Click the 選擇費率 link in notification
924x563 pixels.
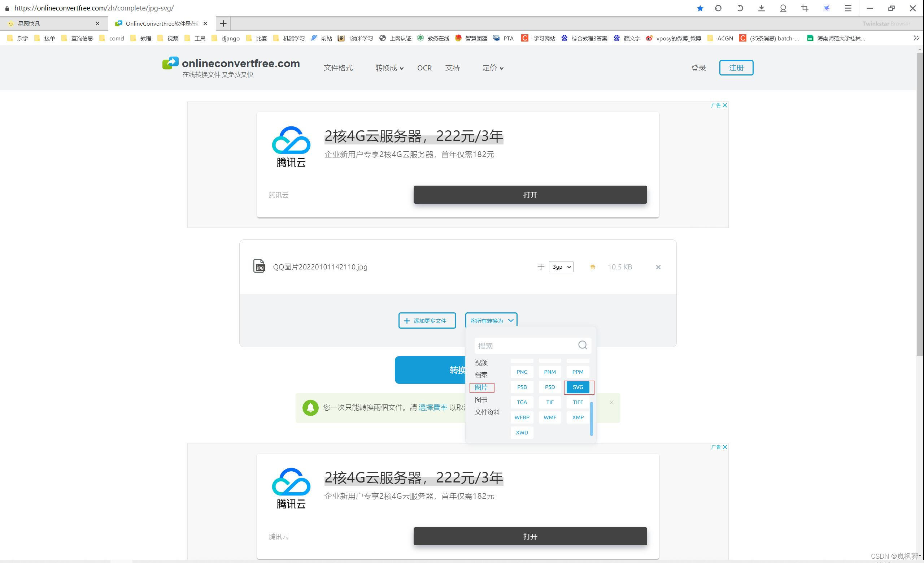point(432,407)
